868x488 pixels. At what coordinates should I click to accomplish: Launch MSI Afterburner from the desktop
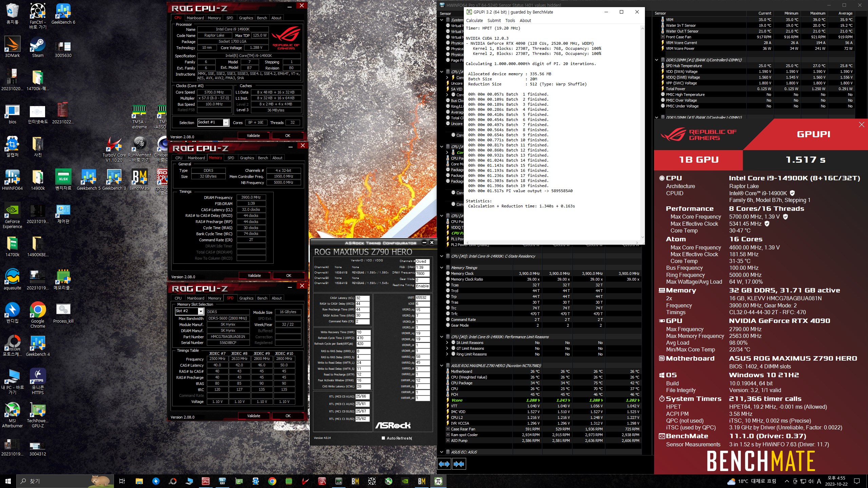coord(12,415)
